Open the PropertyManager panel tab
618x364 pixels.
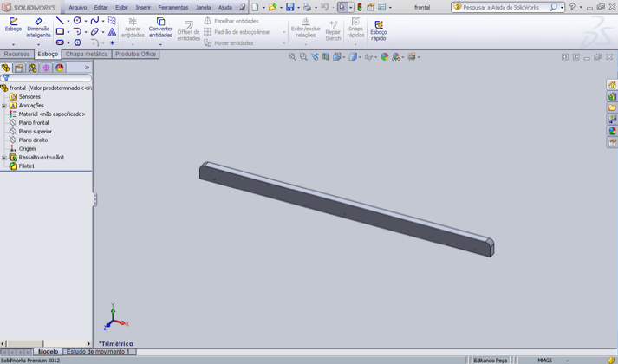pos(19,68)
